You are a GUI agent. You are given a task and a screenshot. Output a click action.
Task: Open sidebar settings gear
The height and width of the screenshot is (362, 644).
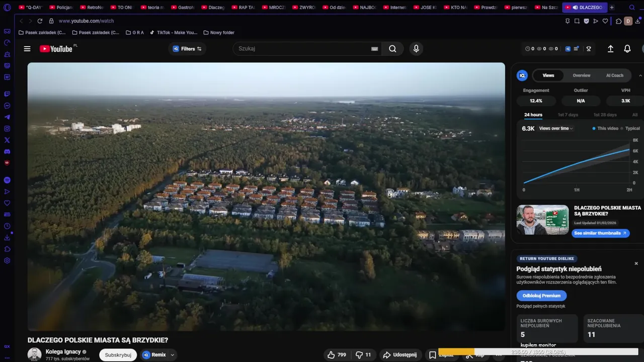(7, 260)
